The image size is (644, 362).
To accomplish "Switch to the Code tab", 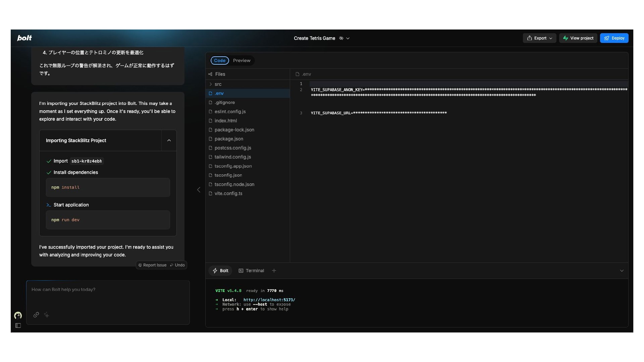I will coord(220,60).
